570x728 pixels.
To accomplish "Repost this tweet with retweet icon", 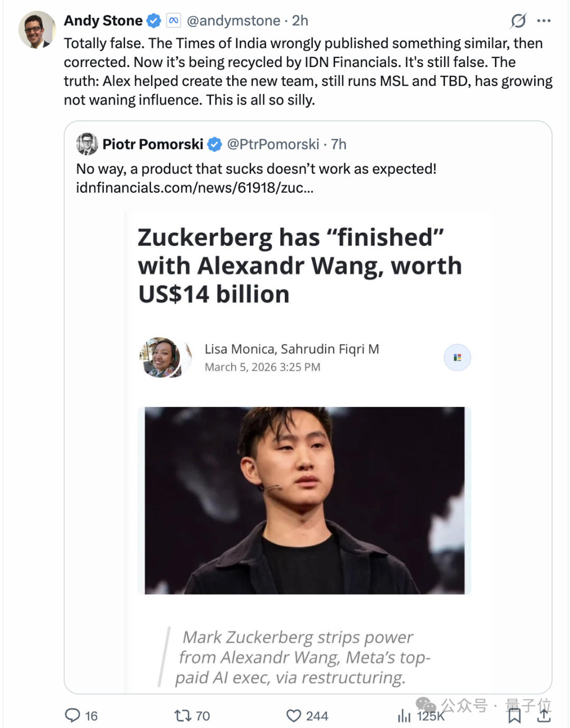I will click(183, 715).
